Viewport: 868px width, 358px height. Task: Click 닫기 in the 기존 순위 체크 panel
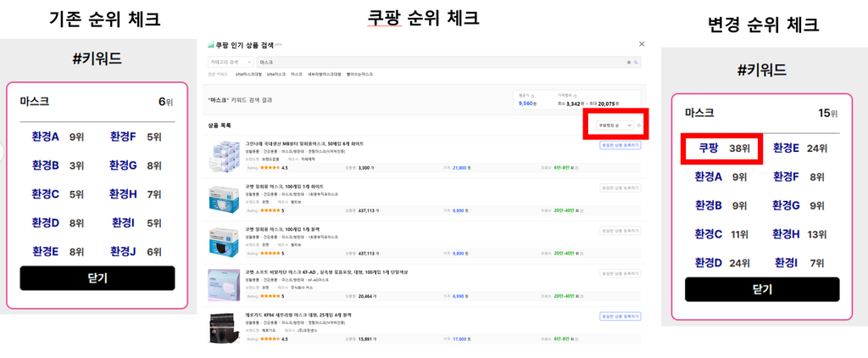click(97, 278)
